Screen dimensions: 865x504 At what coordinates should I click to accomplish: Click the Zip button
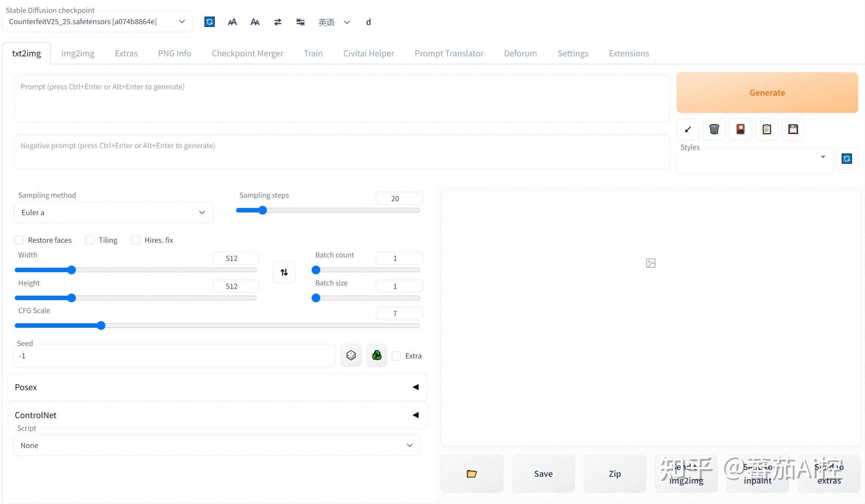tap(615, 474)
